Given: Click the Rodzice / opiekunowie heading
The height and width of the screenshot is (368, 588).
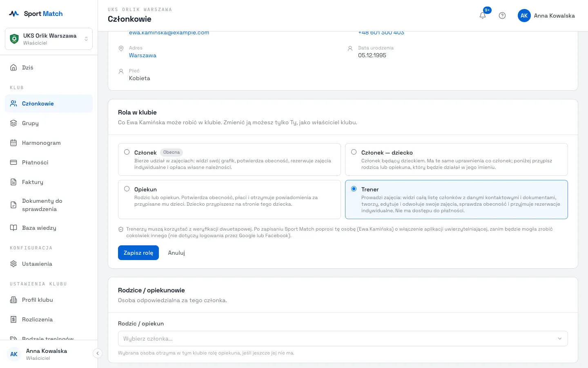Looking at the screenshot, I should point(151,290).
